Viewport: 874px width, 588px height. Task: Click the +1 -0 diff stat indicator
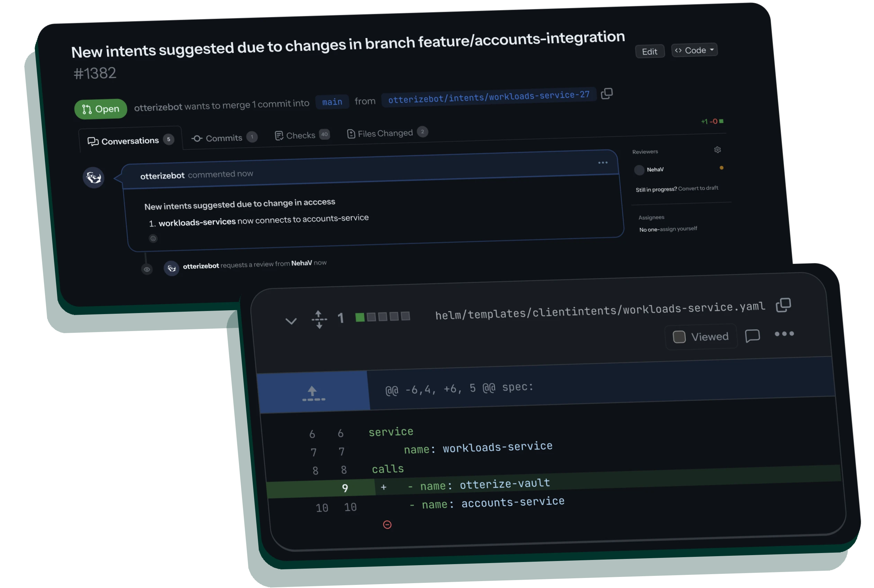coord(712,122)
